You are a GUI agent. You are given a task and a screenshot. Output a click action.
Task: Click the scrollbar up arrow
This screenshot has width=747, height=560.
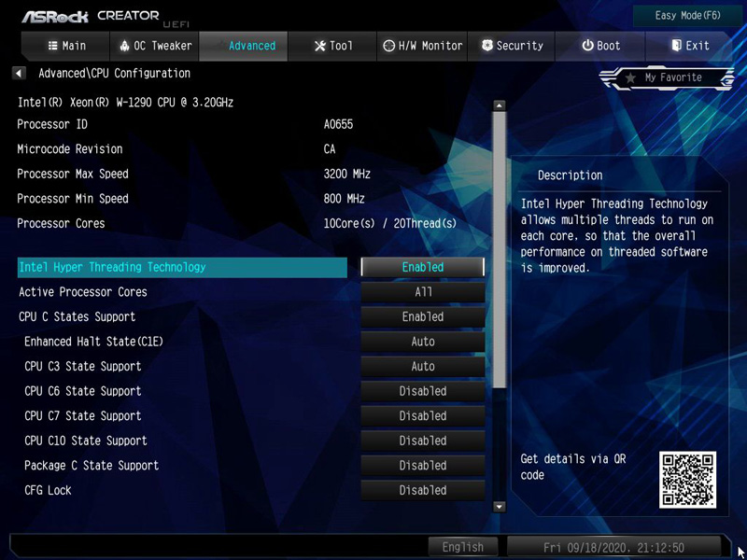(499, 105)
